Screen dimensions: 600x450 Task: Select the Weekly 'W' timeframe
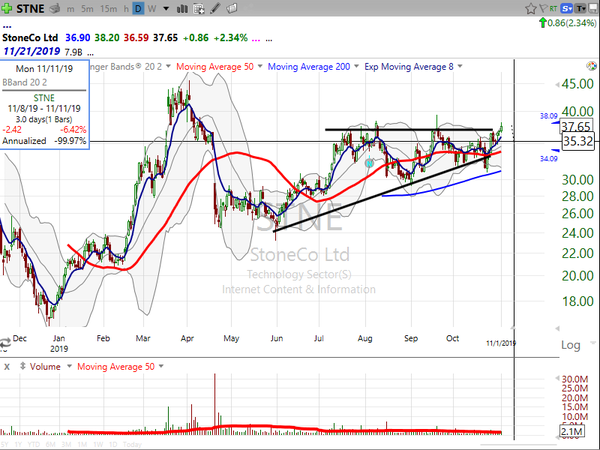pyautogui.click(x=152, y=8)
